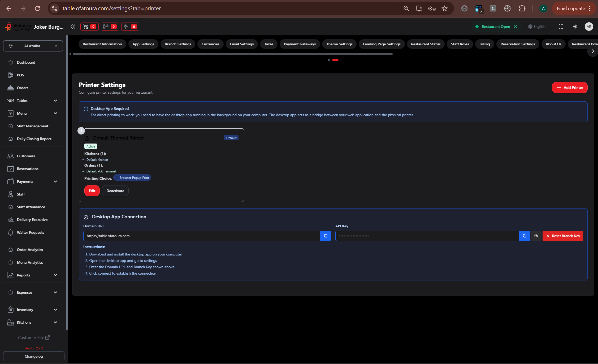The image size is (598, 364).
Task: Dismiss the Restaurant Open status
Action: pyautogui.click(x=515, y=27)
